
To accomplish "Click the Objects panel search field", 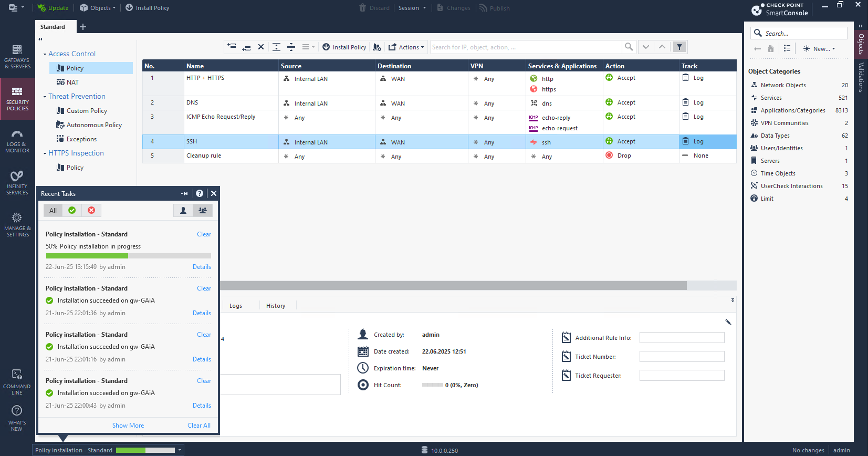I will click(x=799, y=33).
